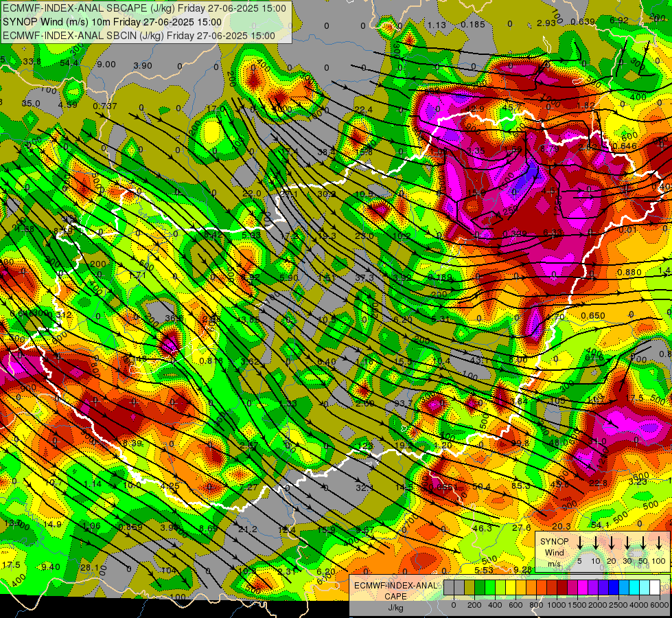This screenshot has height=618, width=672.
Task: Click the '21.2' value on the map
Action: point(248,529)
